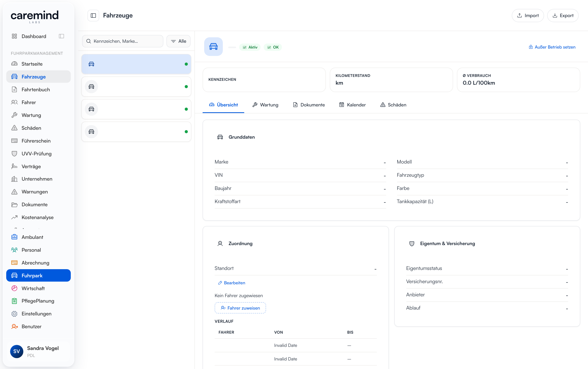The width and height of the screenshot is (588, 369).
Task: Select the second vehicle in the list
Action: click(x=136, y=87)
